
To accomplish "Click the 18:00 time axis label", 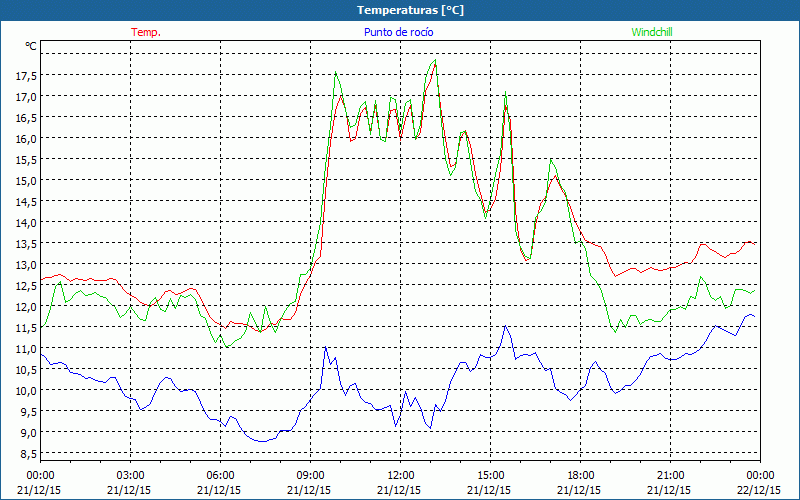I will pos(581,476).
